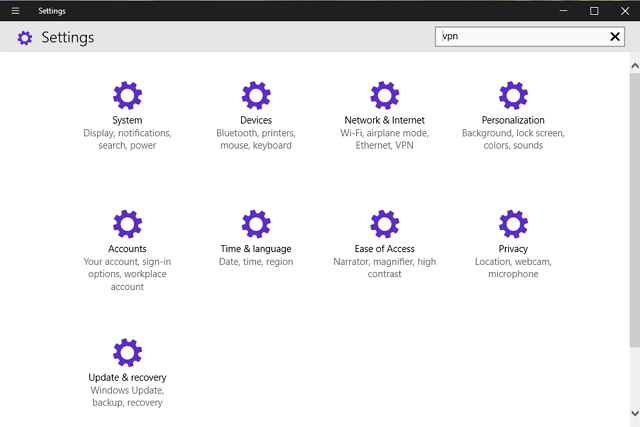The image size is (640, 427).
Task: Click the vertical scrollbar thumb
Action: click(635, 210)
